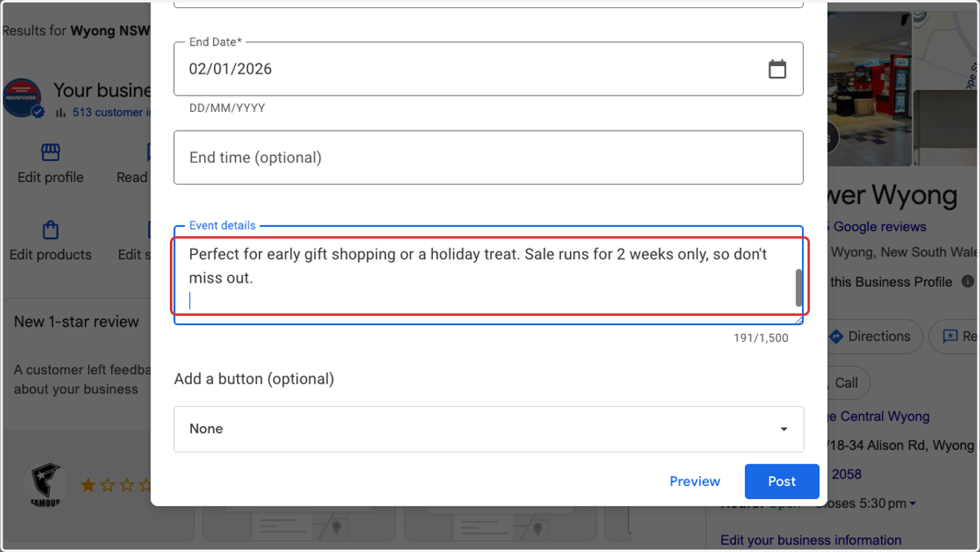This screenshot has width=980, height=552.
Task: Click the 191/1,500 character counter text
Action: (x=761, y=338)
